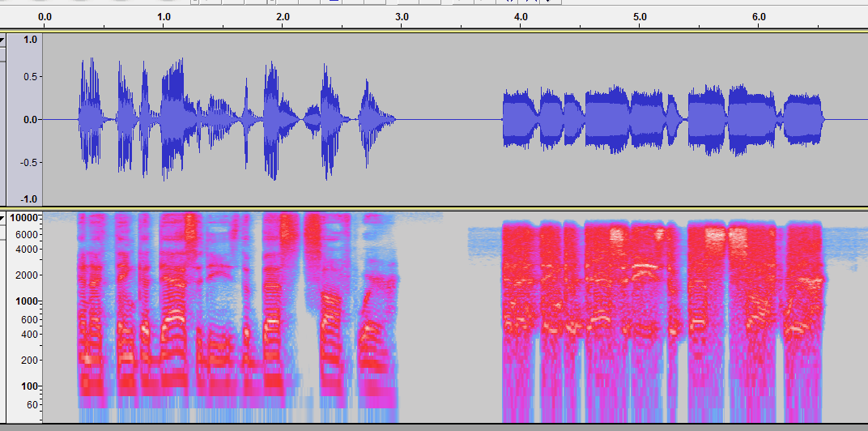Click the 600 label on the spectrogram frequency scale
This screenshot has width=868, height=431.
(x=30, y=320)
